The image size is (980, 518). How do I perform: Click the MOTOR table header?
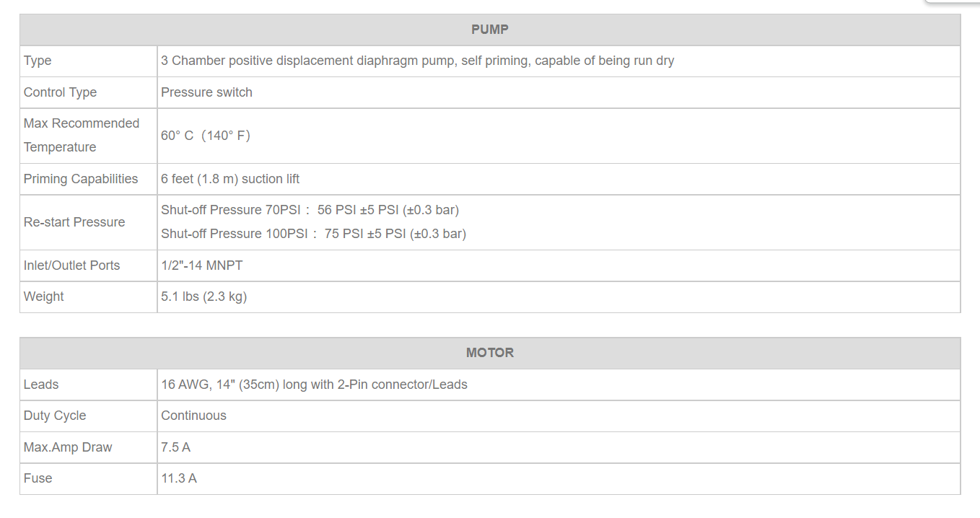[490, 353]
